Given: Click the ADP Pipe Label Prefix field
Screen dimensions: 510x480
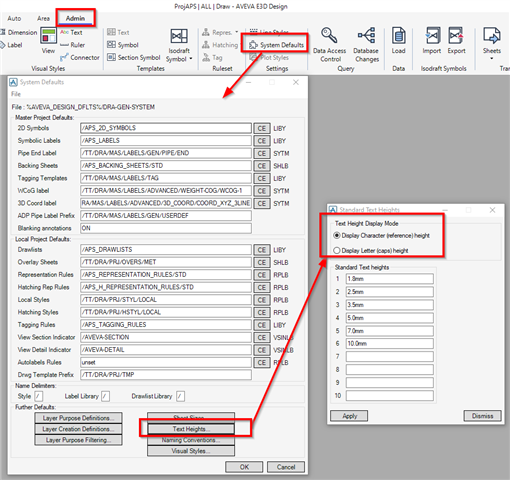Looking at the screenshot, I should (x=166, y=216).
